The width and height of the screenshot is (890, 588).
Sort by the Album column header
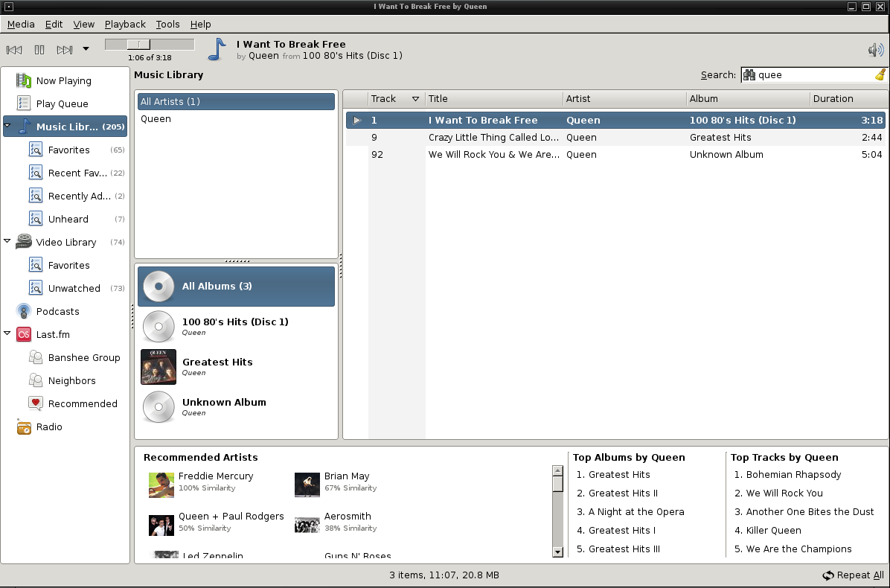(748, 99)
